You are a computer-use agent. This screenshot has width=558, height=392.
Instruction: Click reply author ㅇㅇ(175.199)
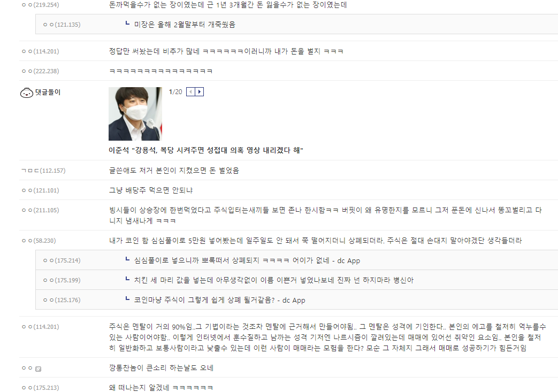62,280
